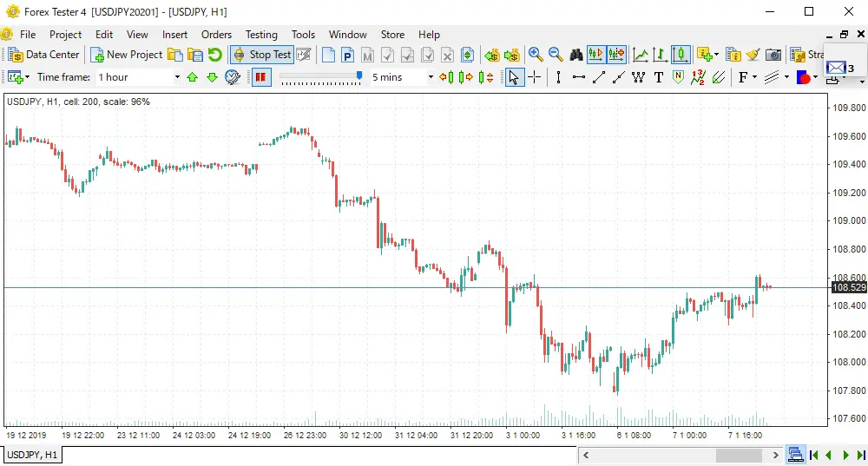Select the Andrews pitchfork tool

[x=719, y=77]
